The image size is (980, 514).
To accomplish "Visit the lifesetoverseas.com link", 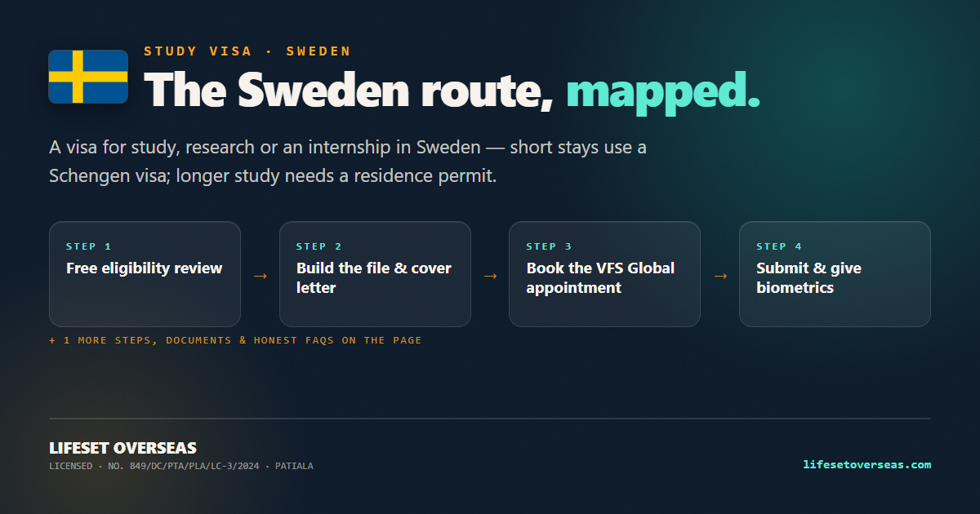I will (867, 464).
